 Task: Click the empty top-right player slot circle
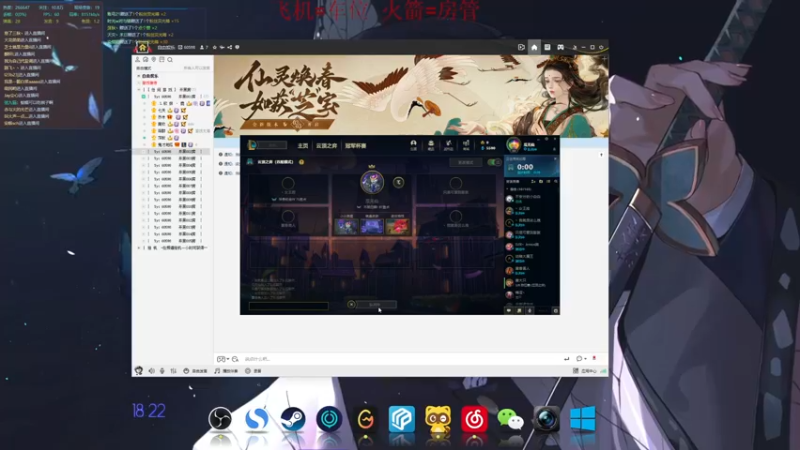(x=456, y=183)
